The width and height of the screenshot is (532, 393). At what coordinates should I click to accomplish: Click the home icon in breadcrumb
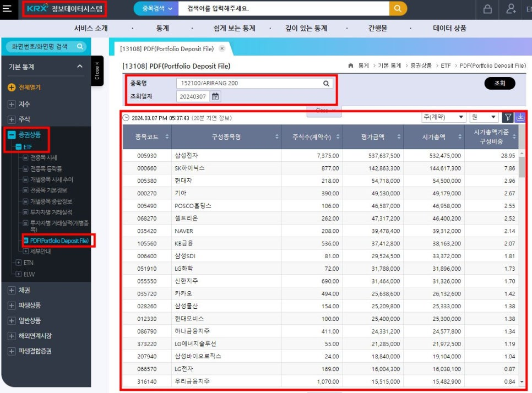(351, 66)
